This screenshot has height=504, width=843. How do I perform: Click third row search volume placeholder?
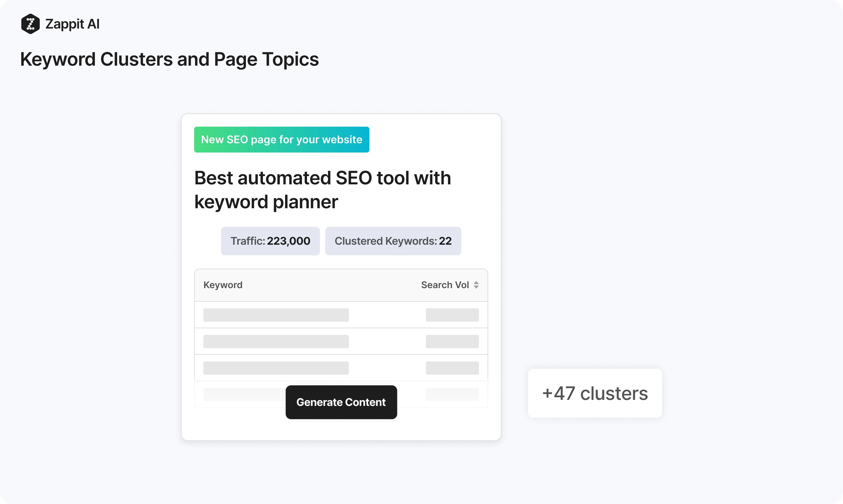(x=452, y=368)
